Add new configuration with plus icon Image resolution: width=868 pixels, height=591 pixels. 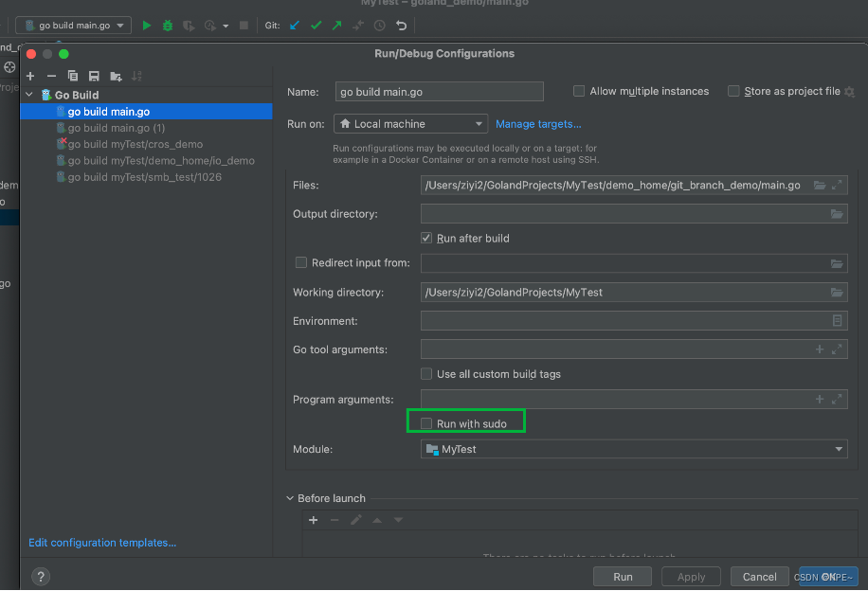tap(30, 76)
